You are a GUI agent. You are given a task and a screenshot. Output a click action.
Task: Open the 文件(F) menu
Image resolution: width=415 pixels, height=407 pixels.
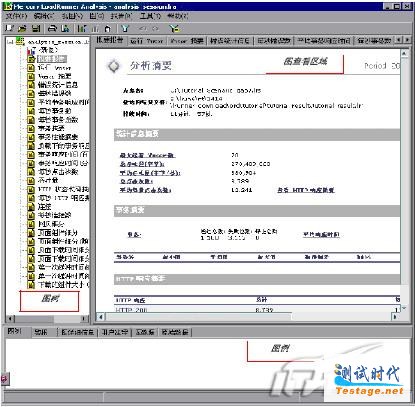(x=16, y=16)
